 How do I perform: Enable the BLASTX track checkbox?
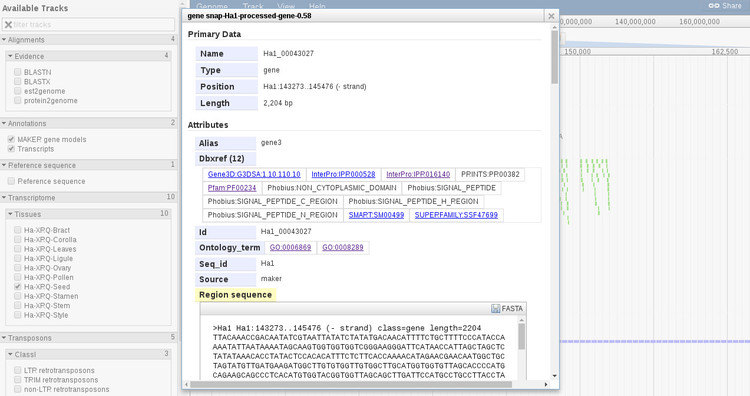[x=18, y=81]
